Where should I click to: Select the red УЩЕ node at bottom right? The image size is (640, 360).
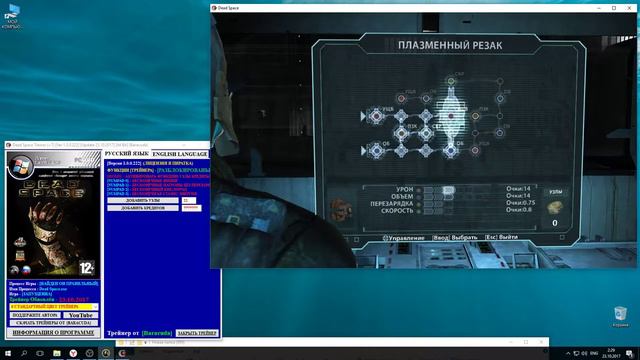pos(475,150)
